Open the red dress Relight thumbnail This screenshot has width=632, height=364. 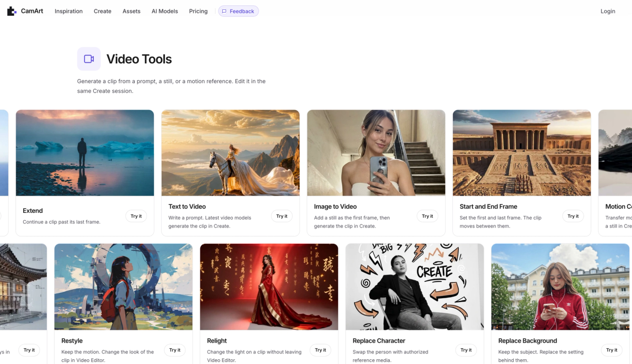coord(269,287)
